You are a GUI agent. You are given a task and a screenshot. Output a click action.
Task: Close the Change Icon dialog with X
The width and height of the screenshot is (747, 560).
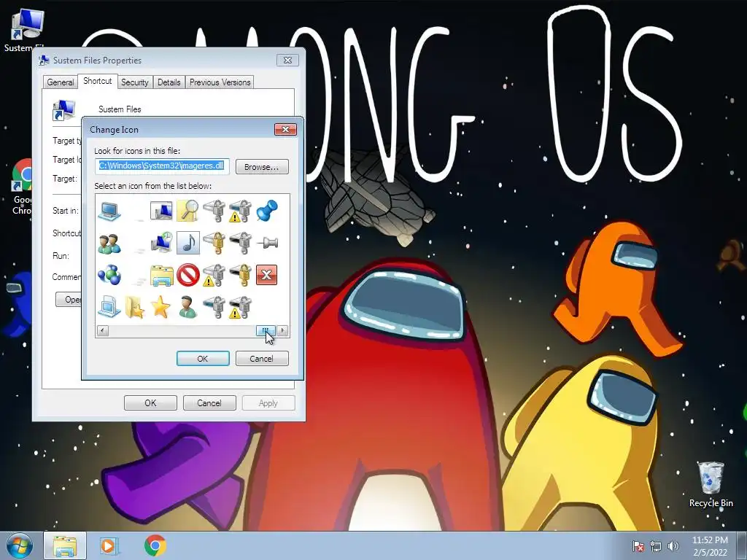pos(285,129)
